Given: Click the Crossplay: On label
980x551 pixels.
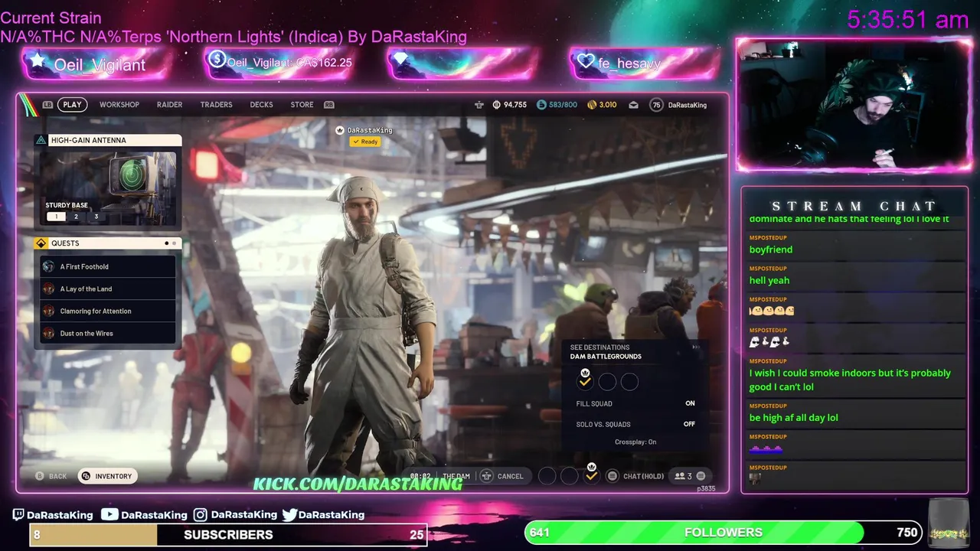Looking at the screenshot, I should (x=635, y=442).
